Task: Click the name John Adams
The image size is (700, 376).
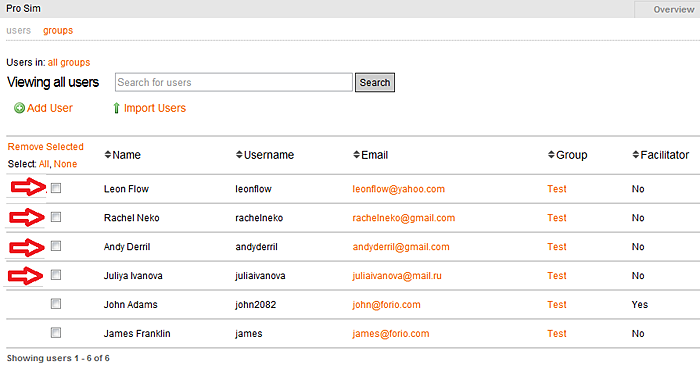Action: pos(131,305)
